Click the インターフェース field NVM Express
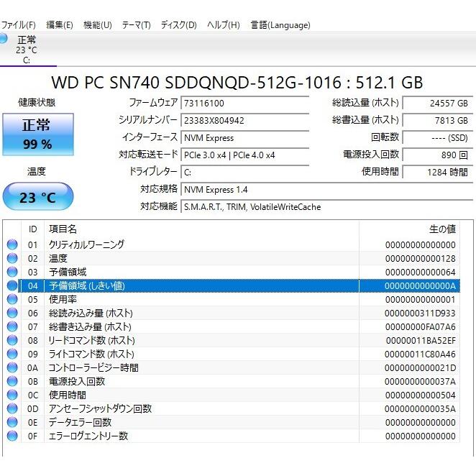The height and width of the screenshot is (476, 476). 245,138
